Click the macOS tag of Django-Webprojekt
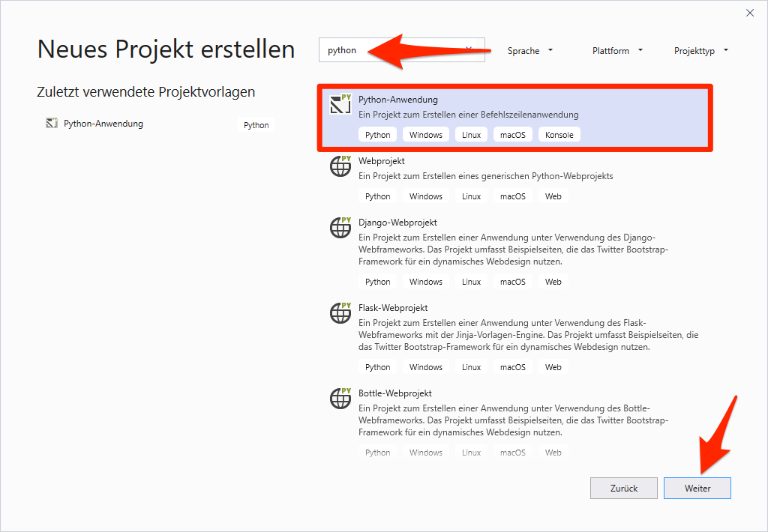Viewport: 768px width, 532px height. (513, 282)
